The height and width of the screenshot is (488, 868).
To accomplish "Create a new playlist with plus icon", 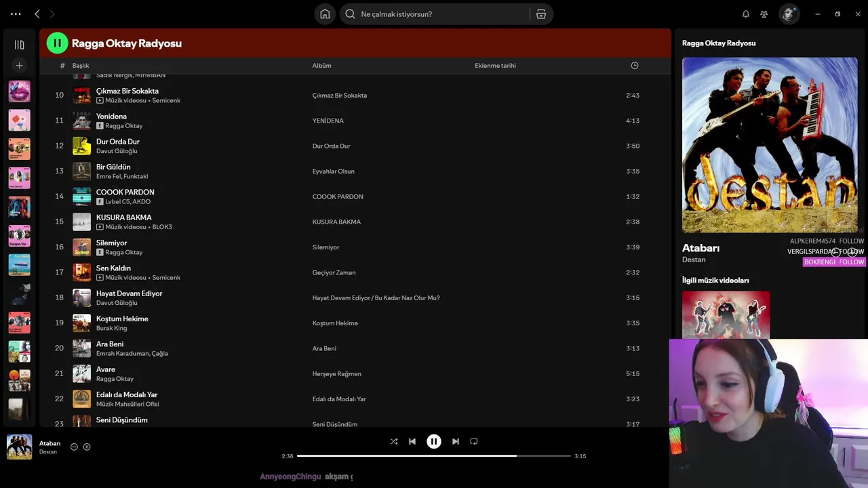I will pos(20,66).
